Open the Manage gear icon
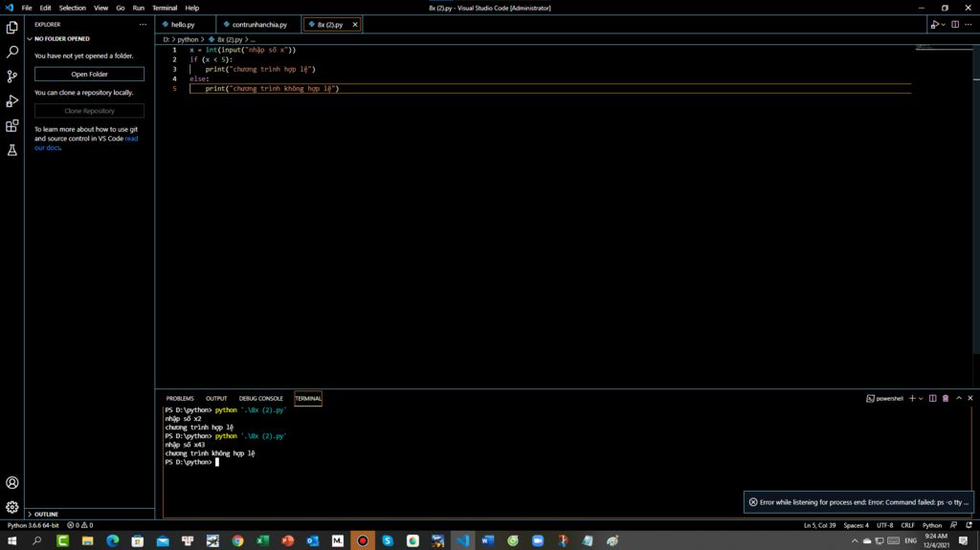980x550 pixels. 11,507
